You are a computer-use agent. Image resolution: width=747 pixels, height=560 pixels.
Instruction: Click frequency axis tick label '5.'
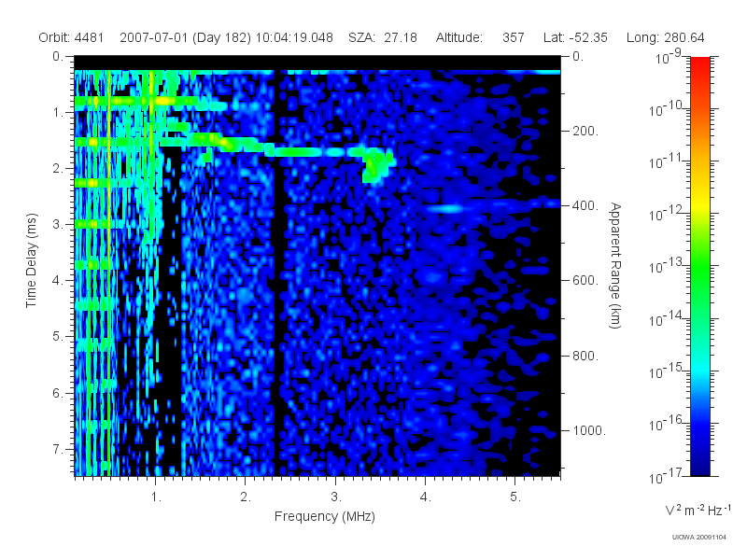pyautogui.click(x=515, y=497)
